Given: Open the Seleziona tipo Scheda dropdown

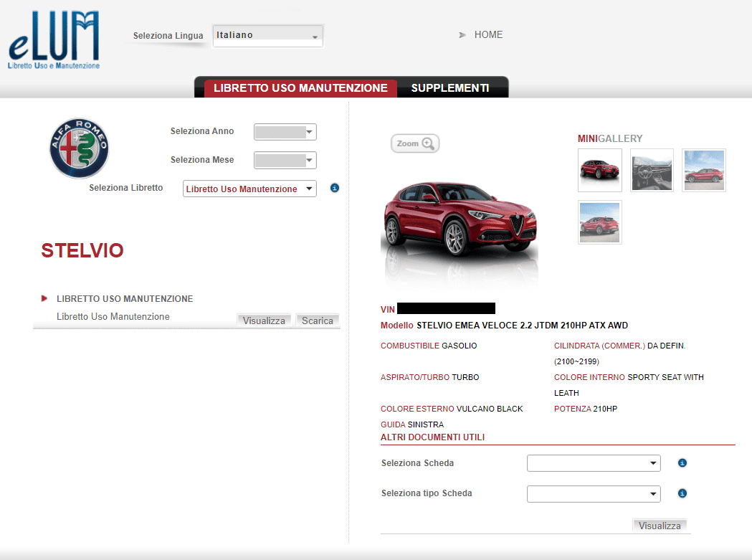Looking at the screenshot, I should point(594,494).
